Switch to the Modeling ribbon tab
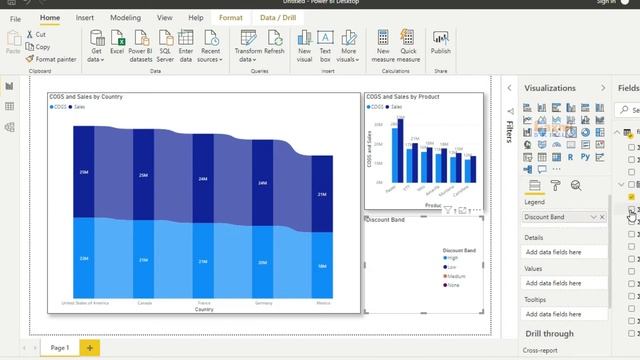Image resolution: width=640 pixels, height=360 pixels. point(125,18)
